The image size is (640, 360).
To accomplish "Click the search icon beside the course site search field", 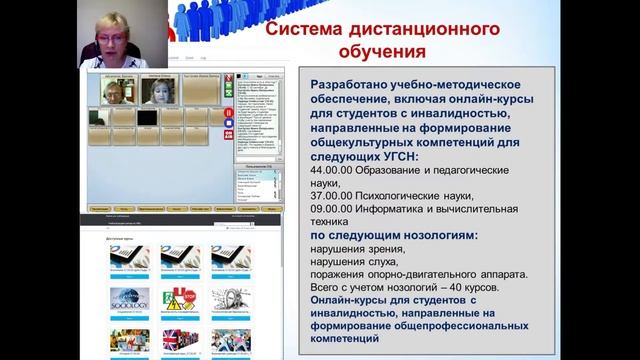I will coord(252,224).
